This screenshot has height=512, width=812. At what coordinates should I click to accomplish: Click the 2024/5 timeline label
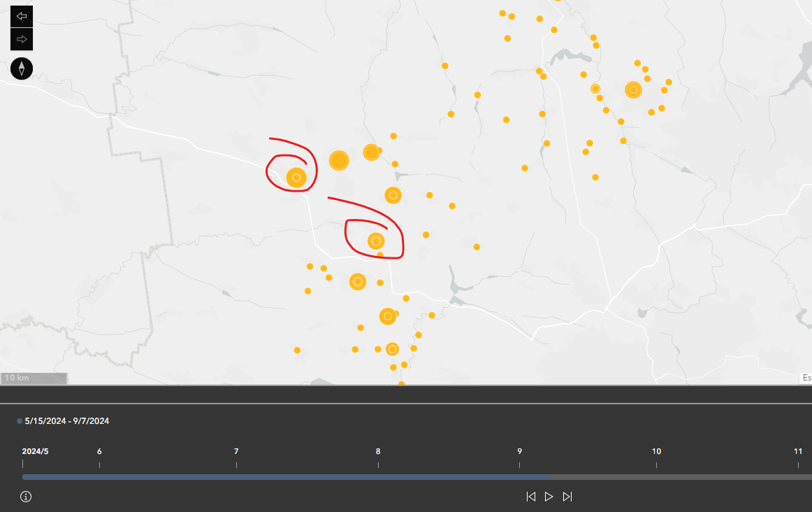[35, 451]
